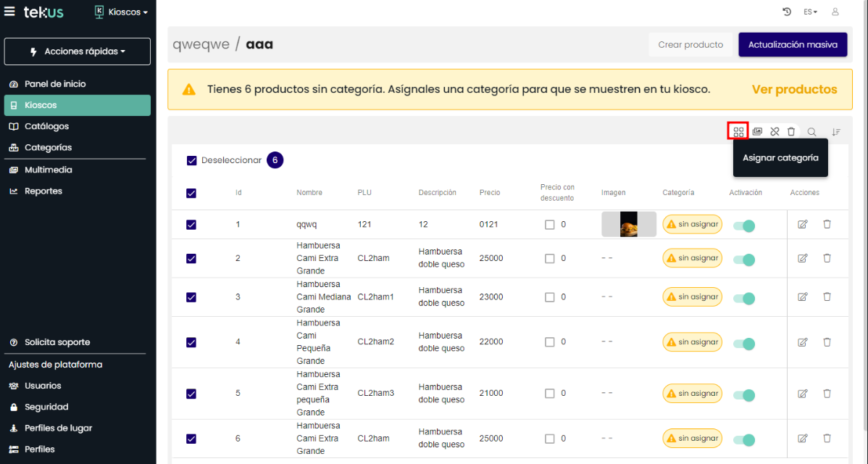The image size is (868, 464).
Task: Edit product qqwq with pencil icon
Action: [x=803, y=225]
